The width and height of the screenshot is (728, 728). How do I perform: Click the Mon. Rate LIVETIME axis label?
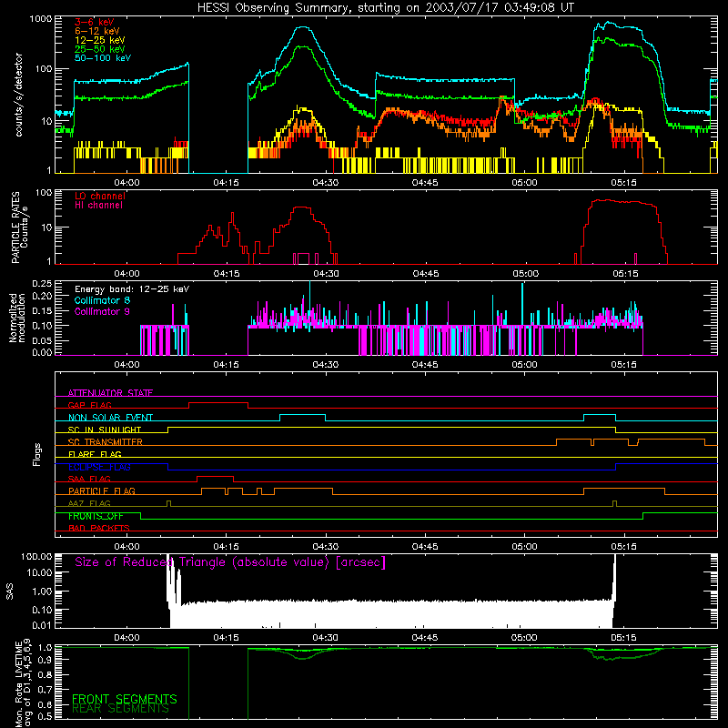(24, 682)
